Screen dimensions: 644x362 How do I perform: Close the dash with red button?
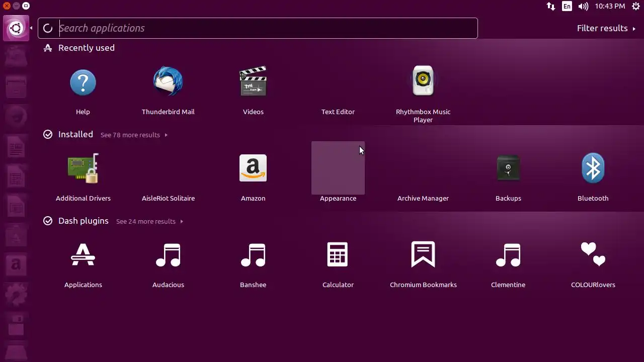(7, 6)
